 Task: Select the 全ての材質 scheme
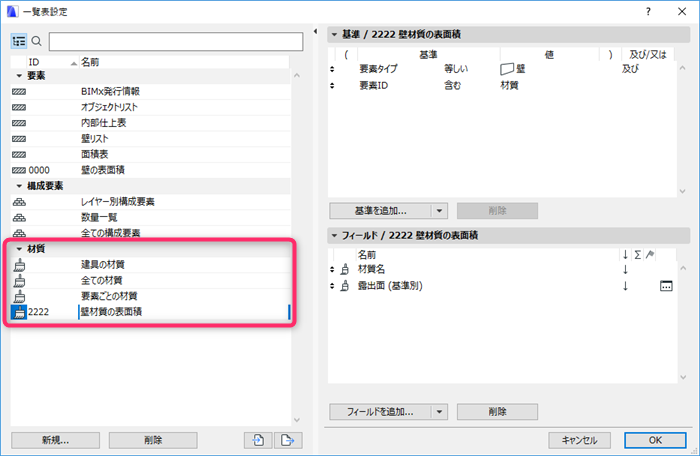[150, 280]
